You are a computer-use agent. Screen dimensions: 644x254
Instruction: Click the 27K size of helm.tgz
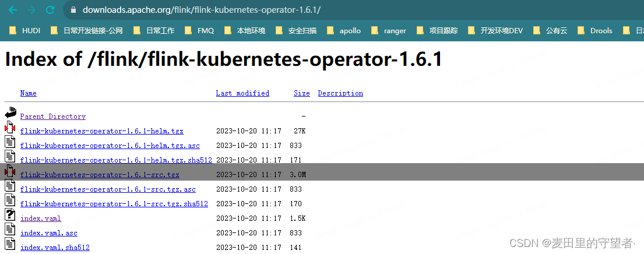point(300,131)
